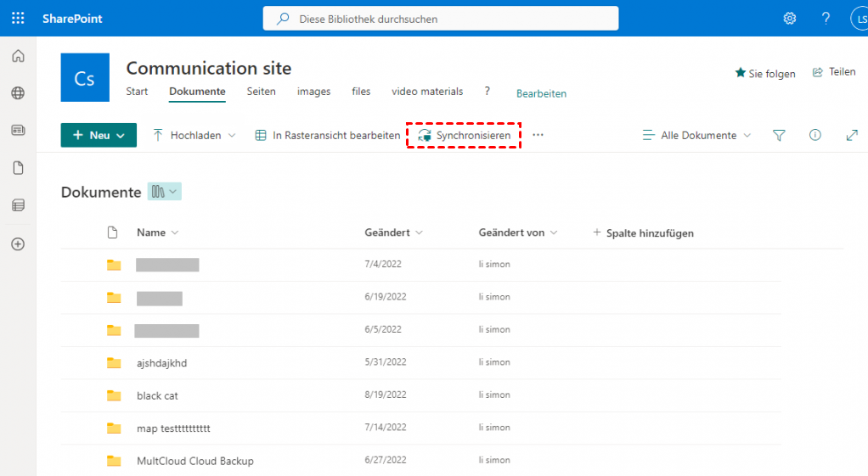
Task: Open the details info pane icon
Action: [815, 135]
